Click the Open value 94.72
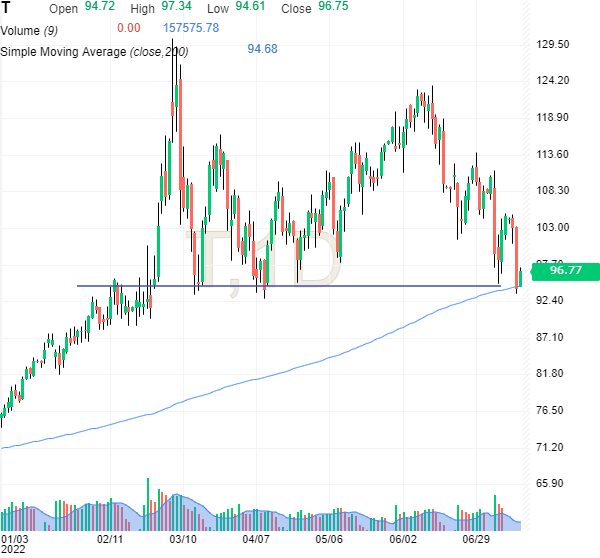 [x=97, y=8]
